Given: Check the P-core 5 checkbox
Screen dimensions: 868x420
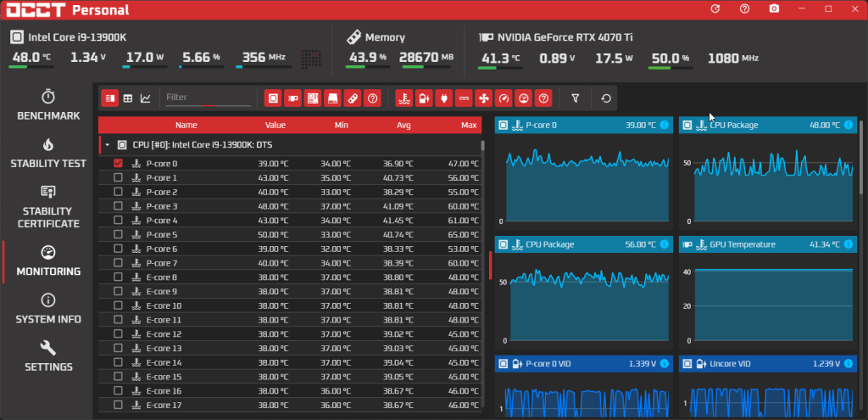Looking at the screenshot, I should point(118,234).
